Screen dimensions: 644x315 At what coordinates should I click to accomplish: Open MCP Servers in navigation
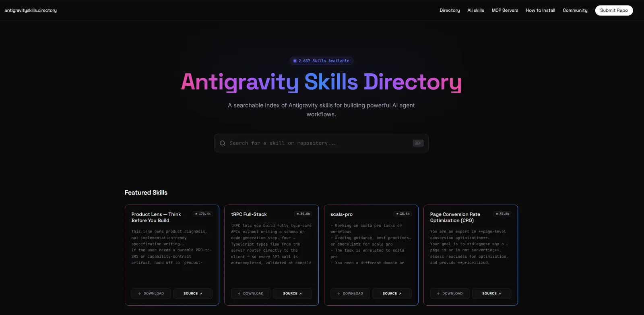[505, 10]
